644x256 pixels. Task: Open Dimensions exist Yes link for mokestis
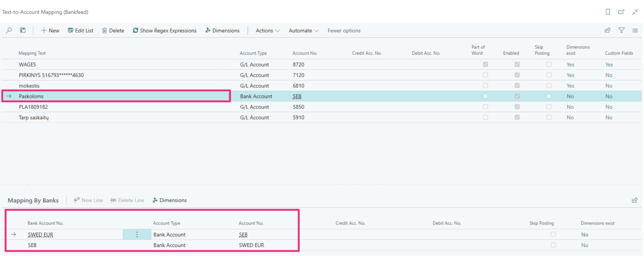point(570,86)
